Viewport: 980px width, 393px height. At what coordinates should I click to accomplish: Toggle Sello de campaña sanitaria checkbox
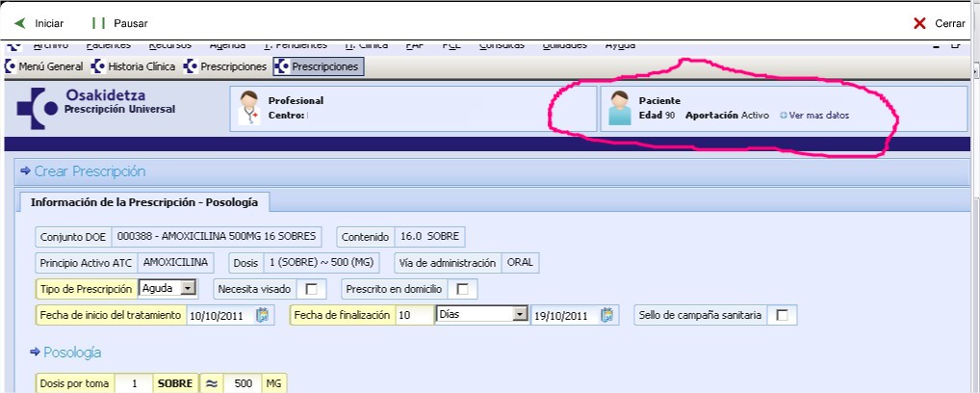(x=783, y=315)
